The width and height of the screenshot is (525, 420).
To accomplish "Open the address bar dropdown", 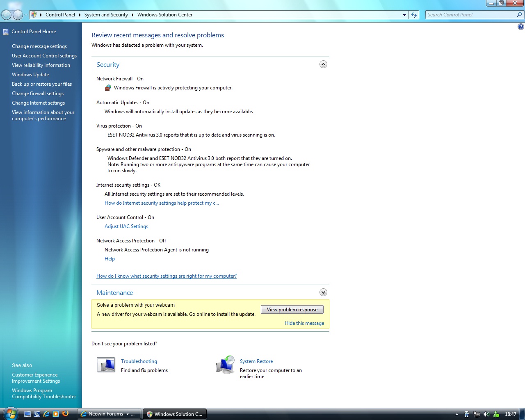I will pos(404,14).
